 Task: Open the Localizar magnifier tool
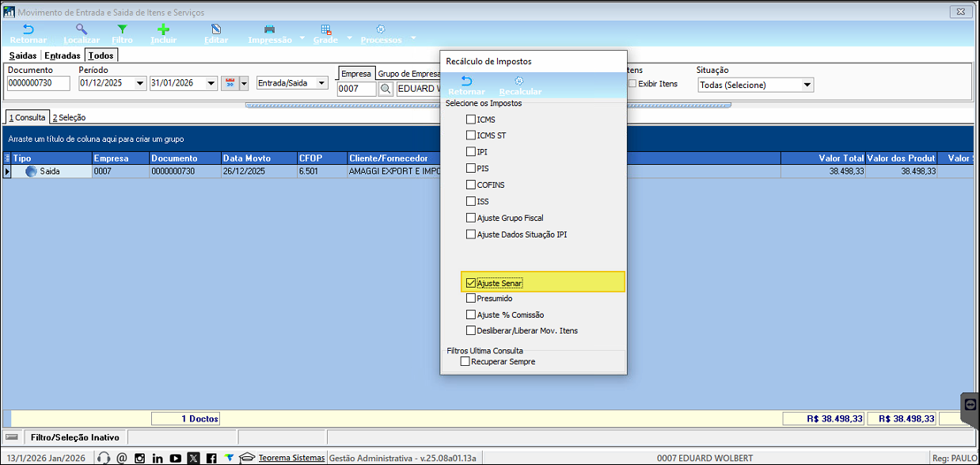[x=82, y=29]
